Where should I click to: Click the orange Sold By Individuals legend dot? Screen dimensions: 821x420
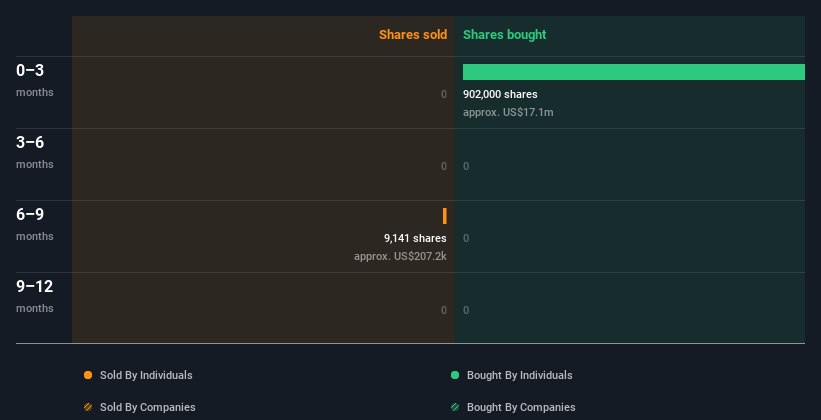coord(88,375)
